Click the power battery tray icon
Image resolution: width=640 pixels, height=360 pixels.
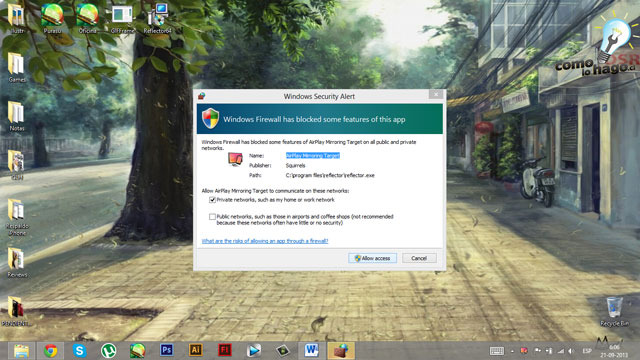(549, 351)
